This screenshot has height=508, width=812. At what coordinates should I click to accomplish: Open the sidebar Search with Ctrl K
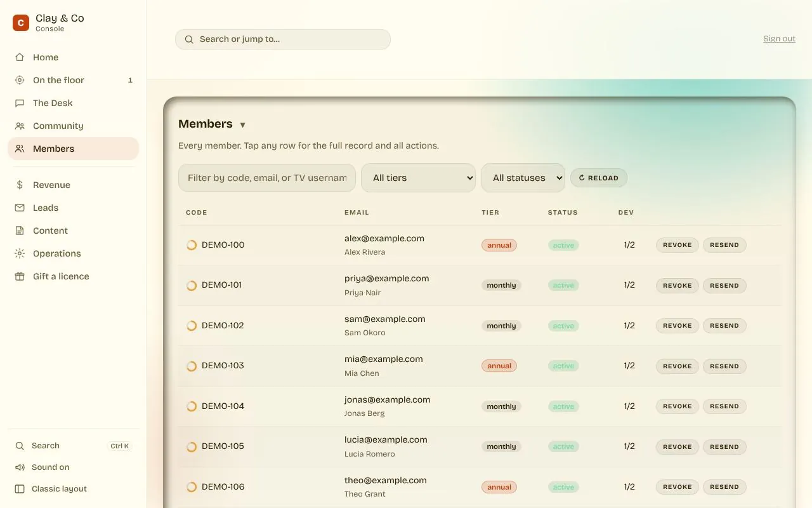[73, 446]
